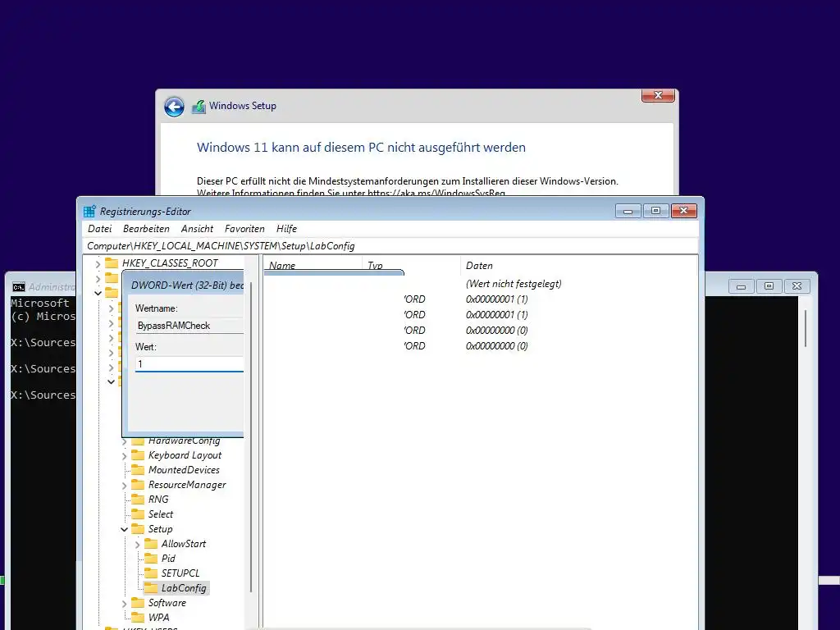The image size is (840, 630).
Task: Open the Favoriten menu
Action: (x=244, y=229)
